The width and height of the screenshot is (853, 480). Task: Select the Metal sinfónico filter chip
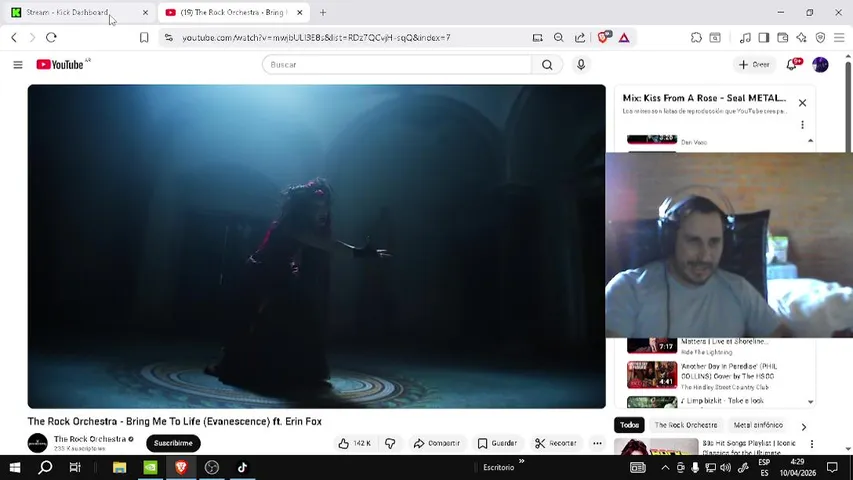(758, 425)
